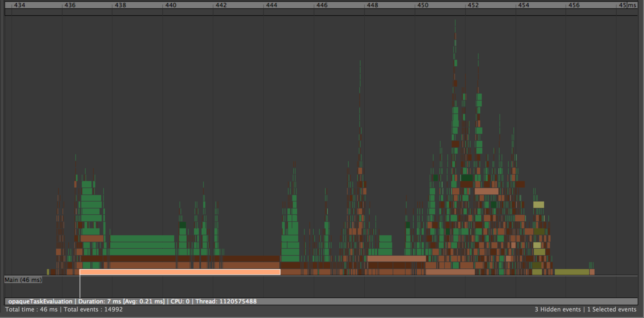Click the small olive event at far left
644x318 pixels.
pos(48,272)
